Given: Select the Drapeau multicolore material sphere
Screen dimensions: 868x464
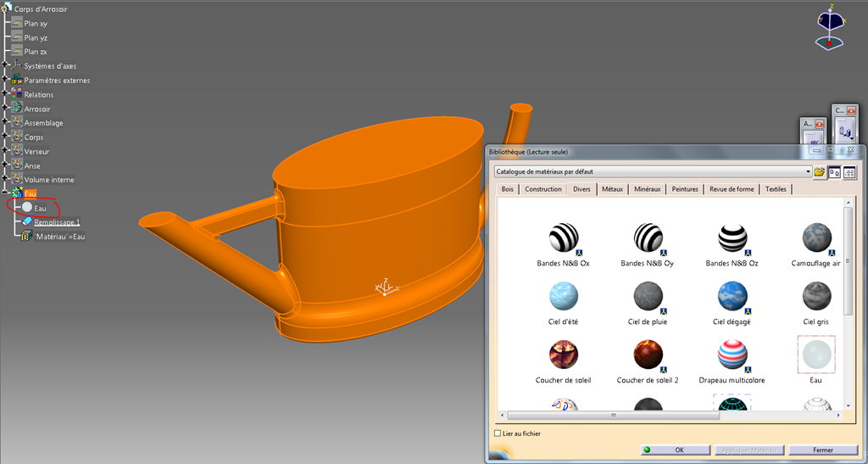Looking at the screenshot, I should point(732,355).
